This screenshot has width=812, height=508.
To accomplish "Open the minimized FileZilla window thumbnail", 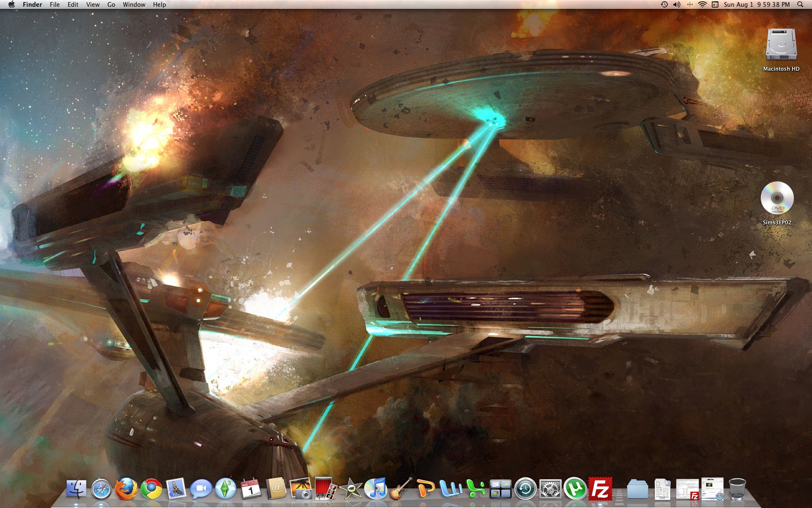I will (x=687, y=489).
